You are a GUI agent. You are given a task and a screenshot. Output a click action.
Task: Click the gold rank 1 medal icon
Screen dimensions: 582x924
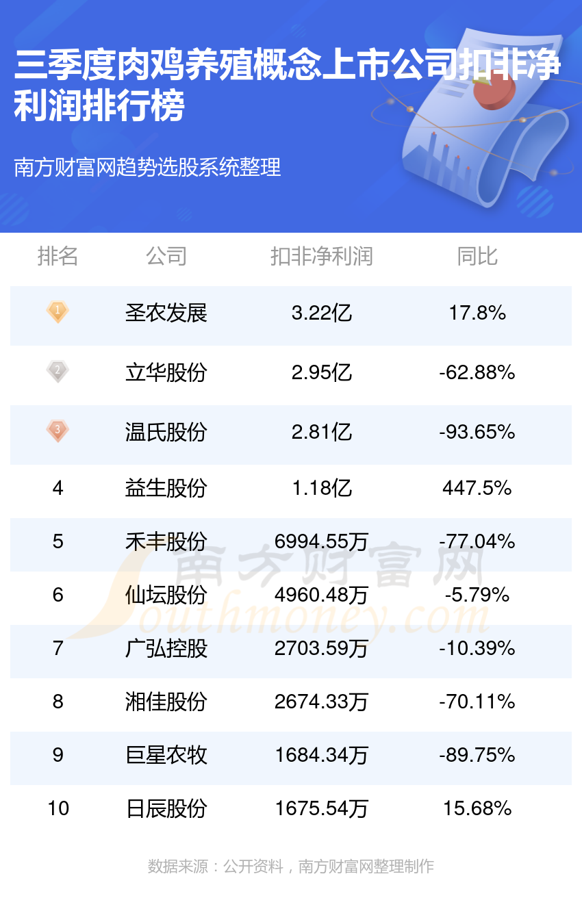[58, 312]
